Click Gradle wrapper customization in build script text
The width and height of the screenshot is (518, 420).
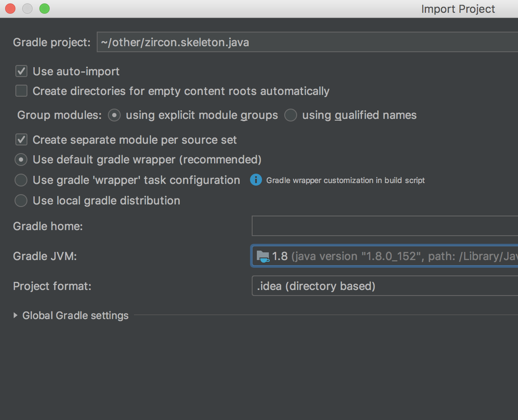coord(345,180)
